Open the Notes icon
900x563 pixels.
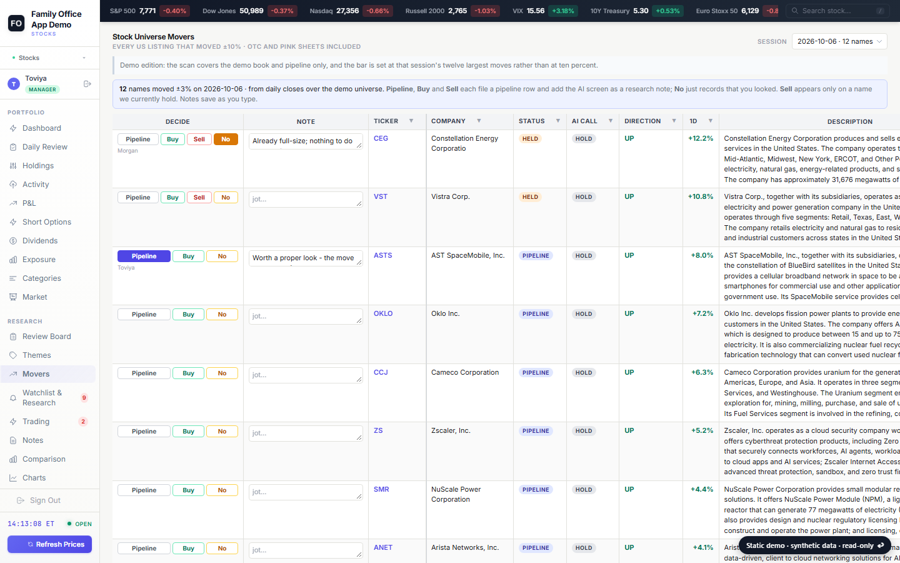[x=13, y=440]
